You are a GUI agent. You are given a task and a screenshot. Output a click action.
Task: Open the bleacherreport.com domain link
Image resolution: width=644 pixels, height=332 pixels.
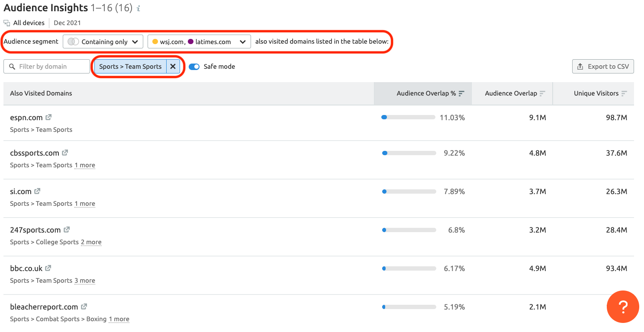click(x=44, y=306)
